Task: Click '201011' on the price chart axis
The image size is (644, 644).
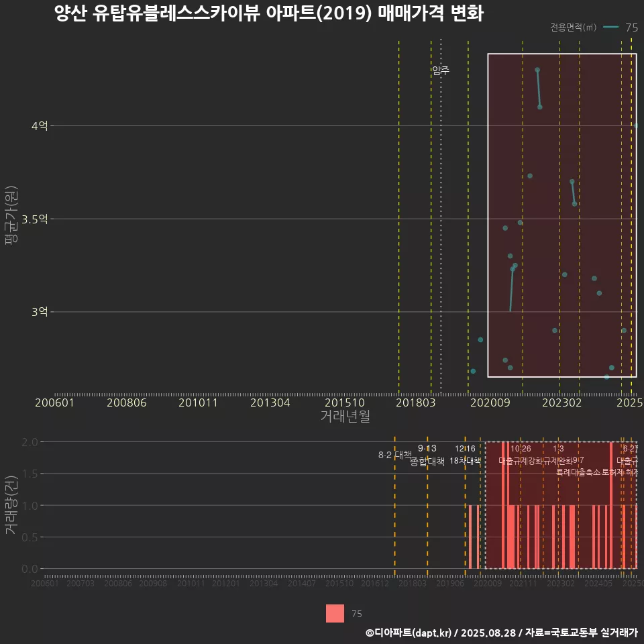Action: click(198, 402)
